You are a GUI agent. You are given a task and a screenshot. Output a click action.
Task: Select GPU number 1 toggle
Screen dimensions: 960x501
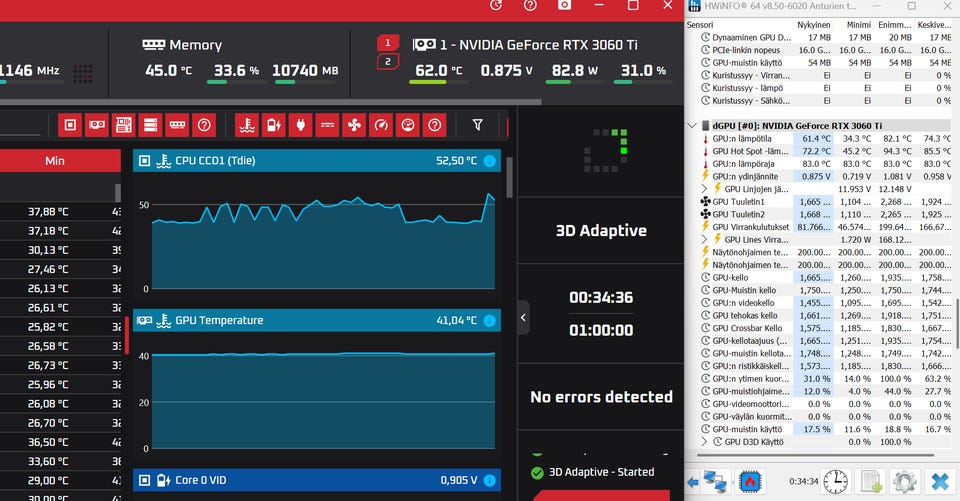click(x=388, y=43)
